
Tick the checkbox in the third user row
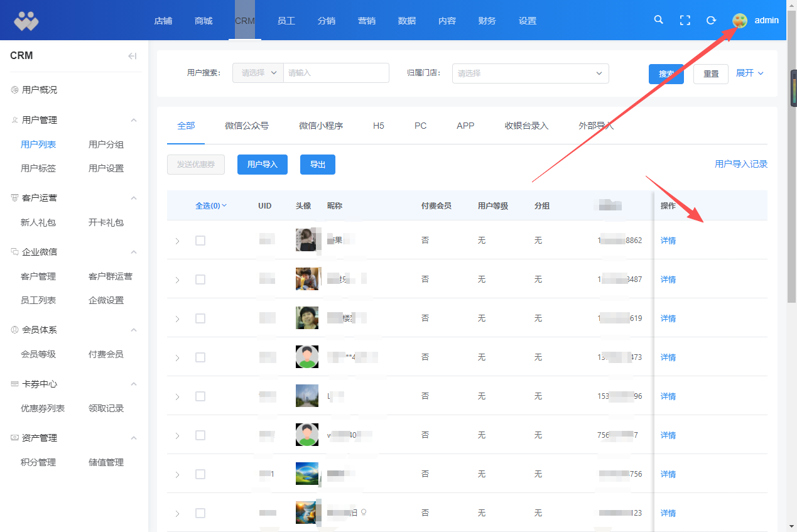(200, 318)
